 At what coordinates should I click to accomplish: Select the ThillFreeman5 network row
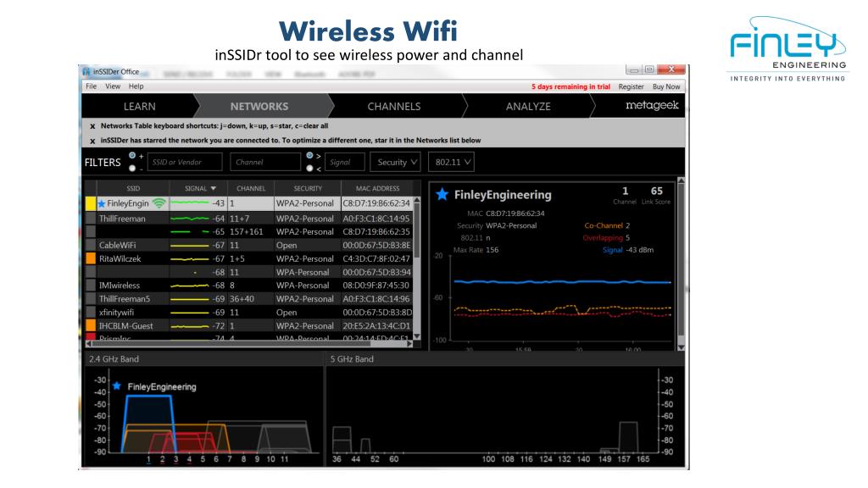250,299
